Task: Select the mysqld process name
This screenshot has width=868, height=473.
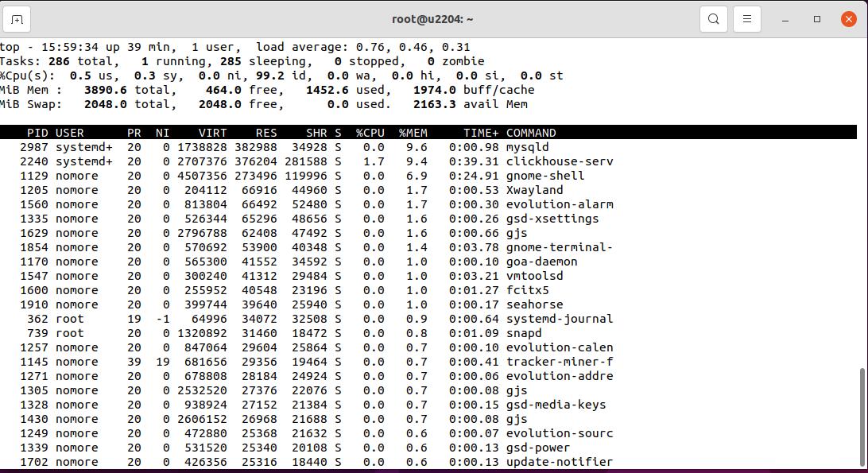Action: 527,147
